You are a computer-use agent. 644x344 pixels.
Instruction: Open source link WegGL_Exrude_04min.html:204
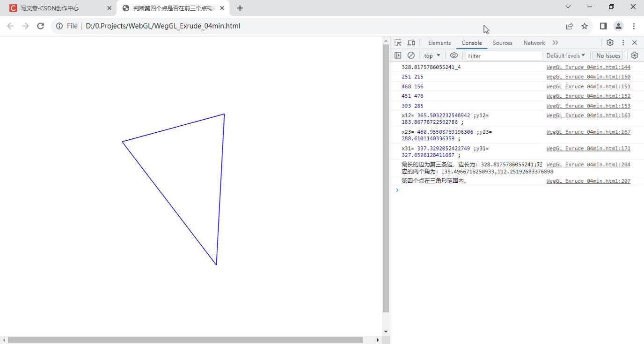point(588,165)
